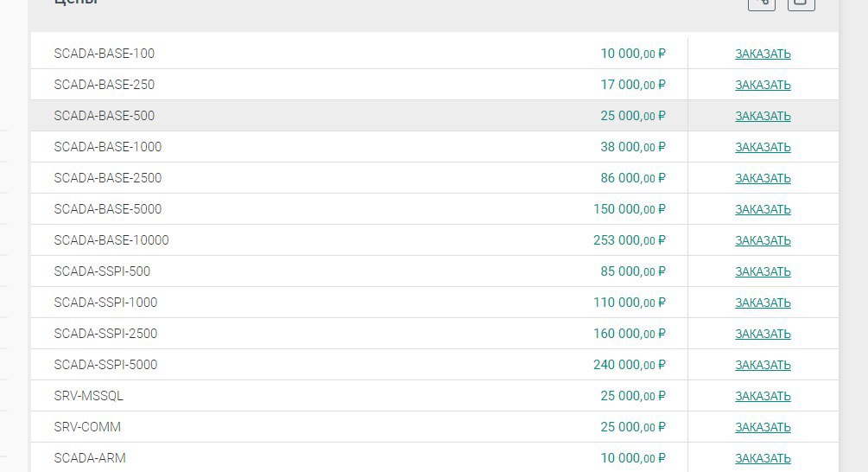Screen dimensions: 868x472
Task: Select the SCADA-BASE-2500 product name
Action: 108,177
